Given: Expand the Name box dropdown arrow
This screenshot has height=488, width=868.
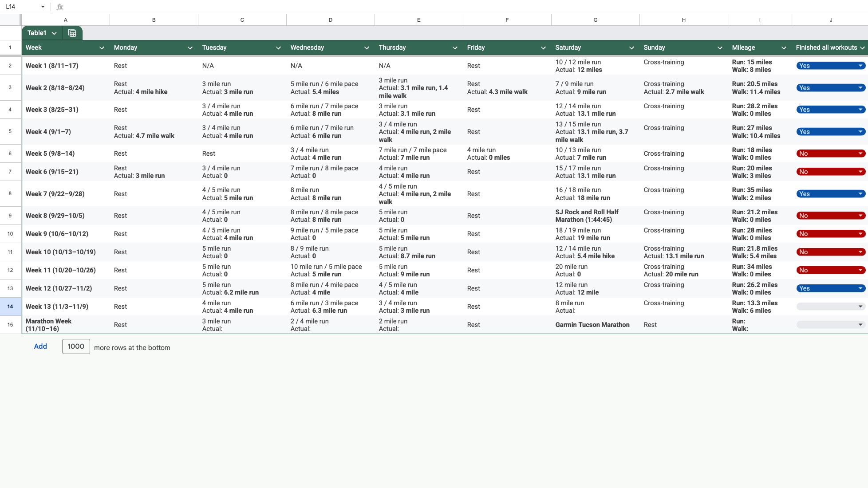Looking at the screenshot, I should coord(43,7).
